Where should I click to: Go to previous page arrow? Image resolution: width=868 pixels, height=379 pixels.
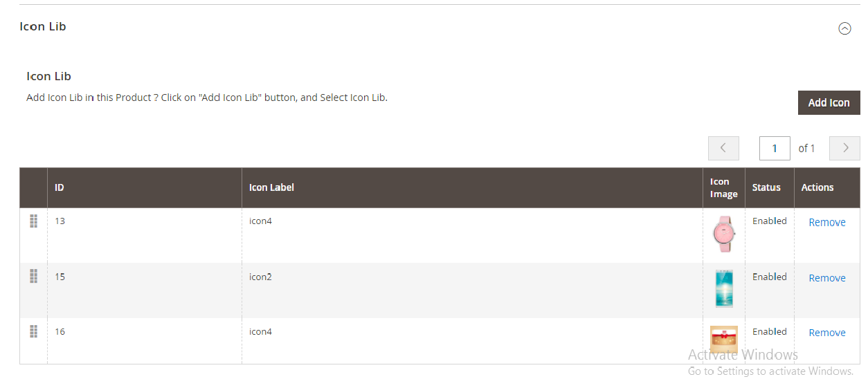pyautogui.click(x=723, y=148)
